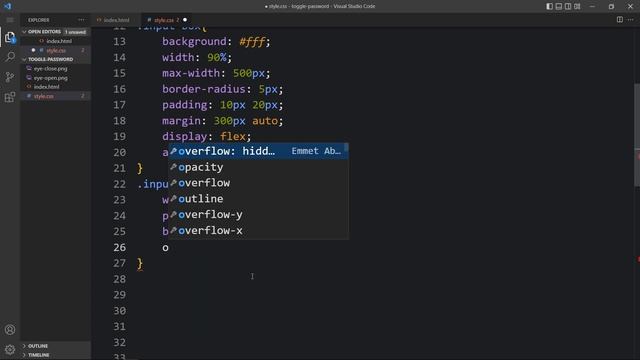
Task: Choose the outline suggestion
Action: [258, 199]
